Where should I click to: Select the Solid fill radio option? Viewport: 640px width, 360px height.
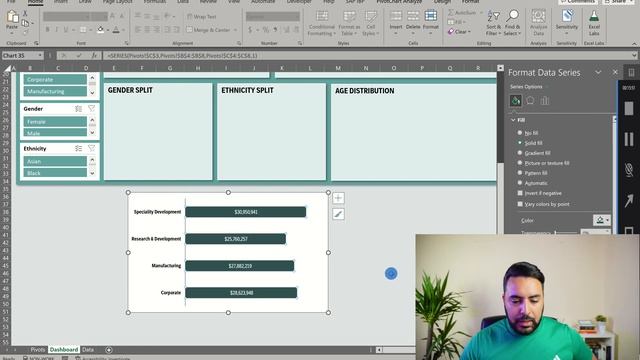click(520, 143)
